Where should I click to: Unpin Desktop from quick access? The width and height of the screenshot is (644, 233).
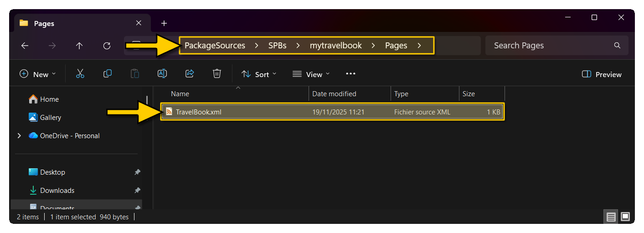(137, 172)
